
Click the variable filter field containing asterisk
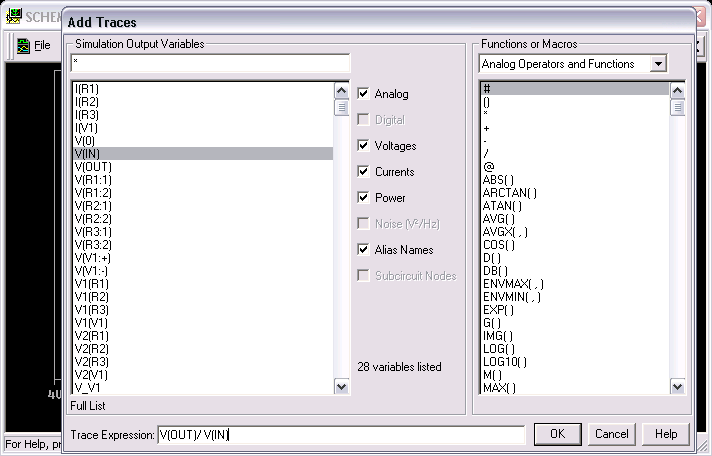click(210, 63)
